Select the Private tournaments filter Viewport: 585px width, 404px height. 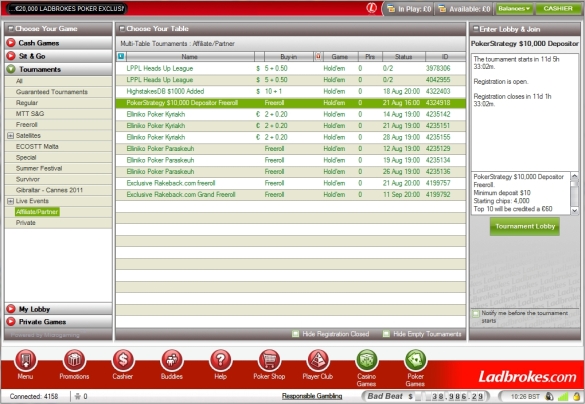point(25,223)
